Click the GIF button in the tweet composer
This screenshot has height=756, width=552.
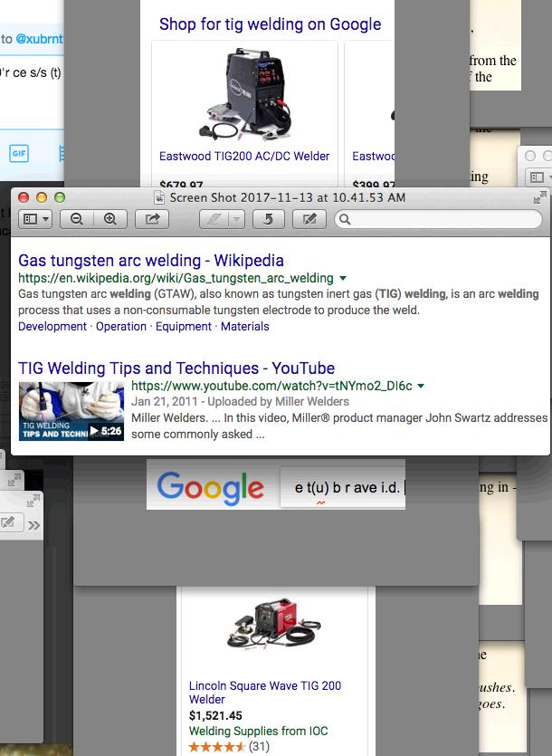tap(19, 153)
